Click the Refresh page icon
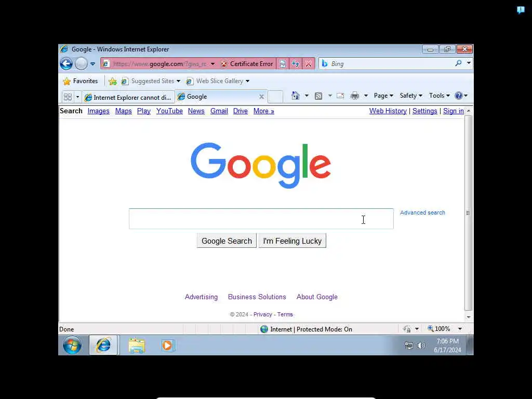The height and width of the screenshot is (399, 532). coord(296,64)
